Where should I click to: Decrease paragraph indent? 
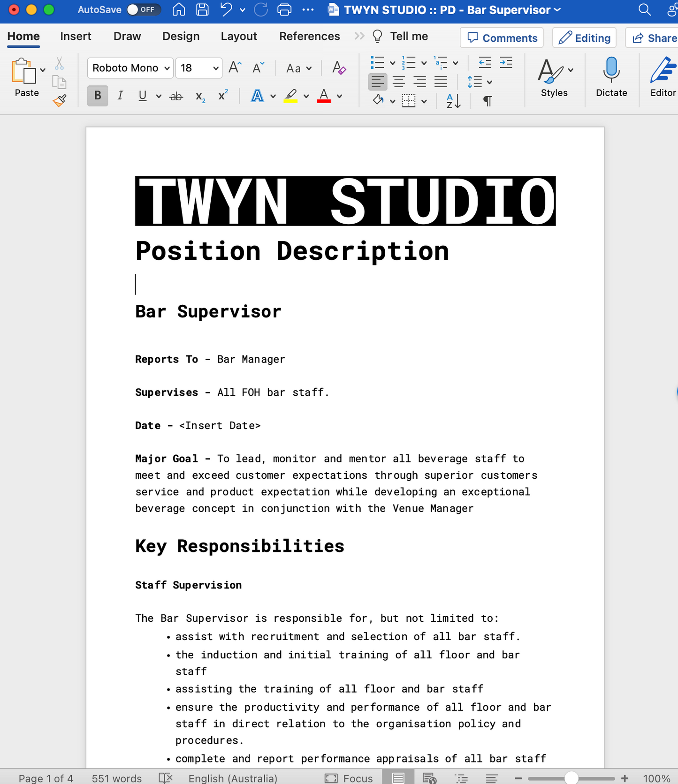(x=485, y=62)
